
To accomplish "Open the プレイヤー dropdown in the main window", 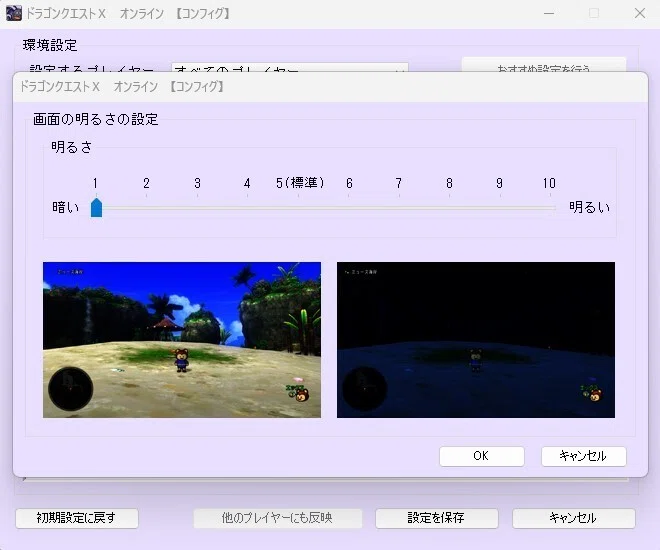I will tap(290, 67).
